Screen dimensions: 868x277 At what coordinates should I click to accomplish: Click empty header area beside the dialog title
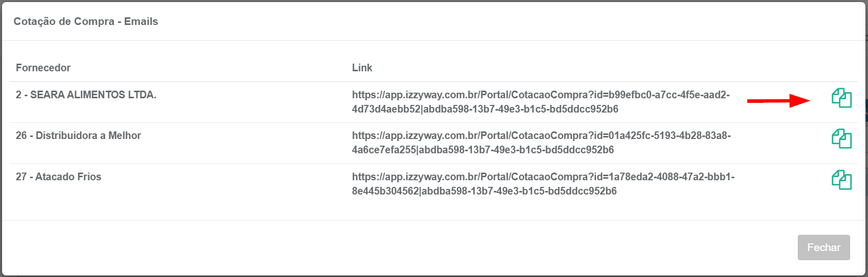click(509, 21)
